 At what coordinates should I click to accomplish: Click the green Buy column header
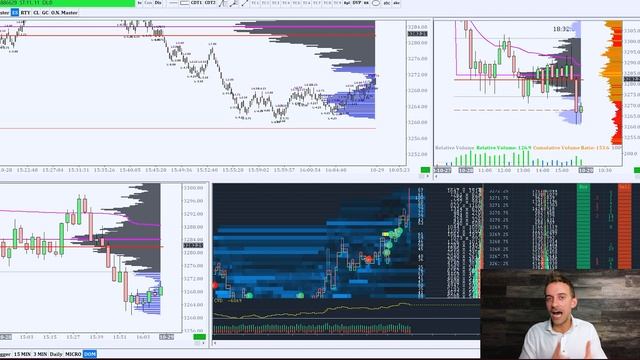tap(583, 187)
